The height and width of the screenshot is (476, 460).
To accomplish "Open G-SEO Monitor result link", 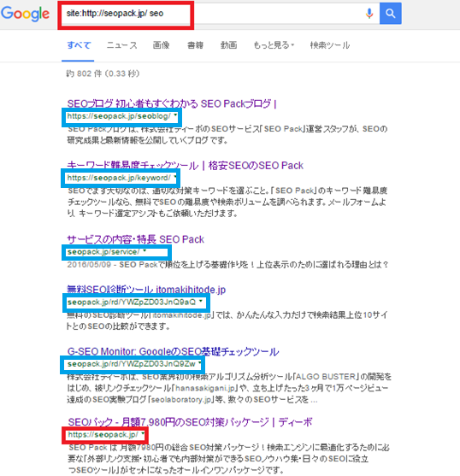I will [x=173, y=351].
